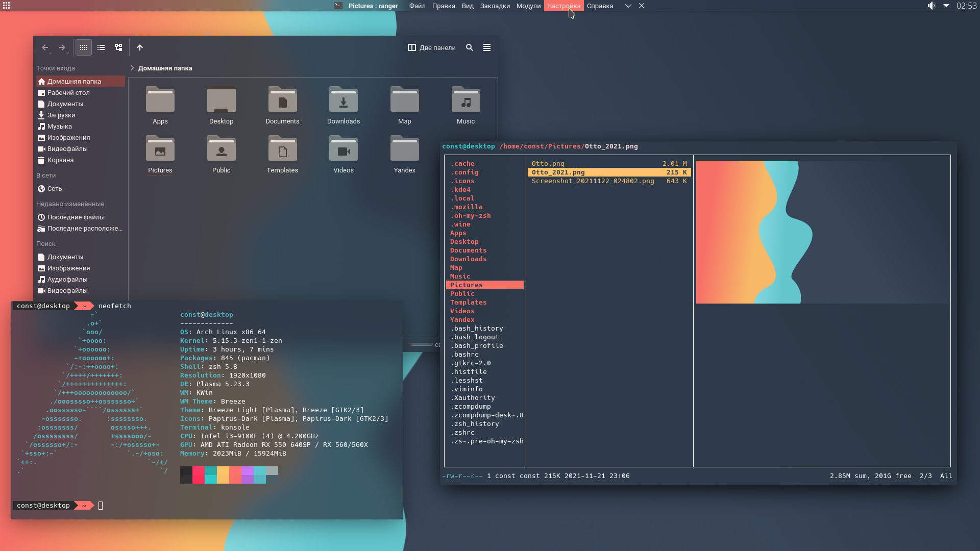Open Музыка in places sidebar
Screen dimensions: 980x551
pos(81,126)
